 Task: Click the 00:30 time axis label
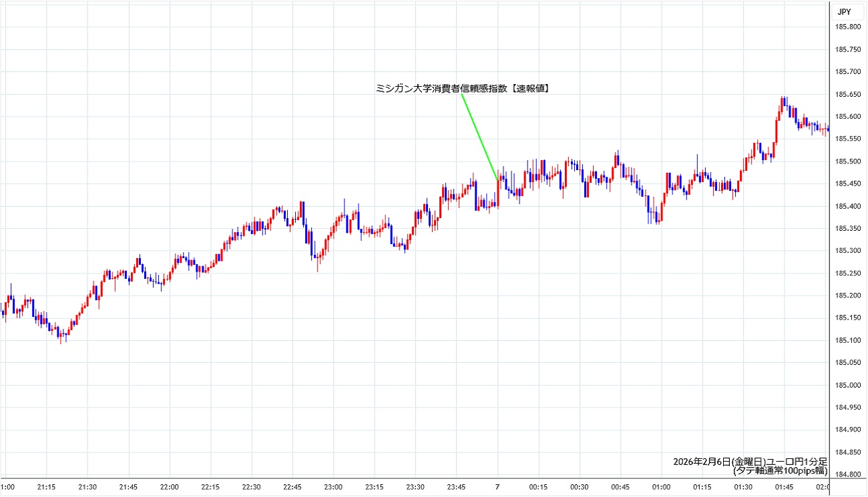579,487
